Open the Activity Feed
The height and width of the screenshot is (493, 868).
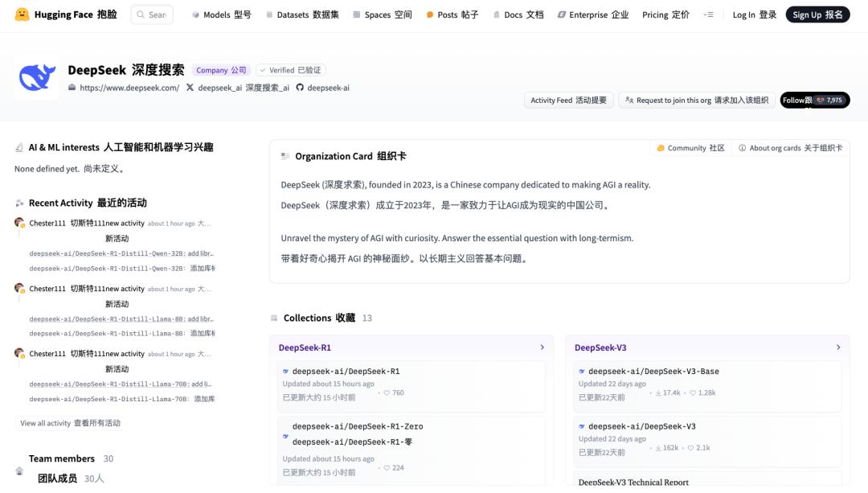click(569, 100)
